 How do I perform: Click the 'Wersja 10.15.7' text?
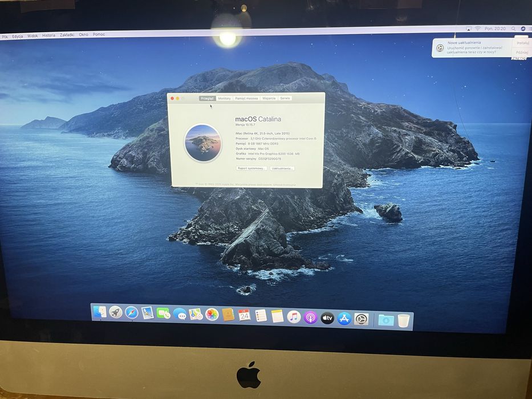coord(245,125)
